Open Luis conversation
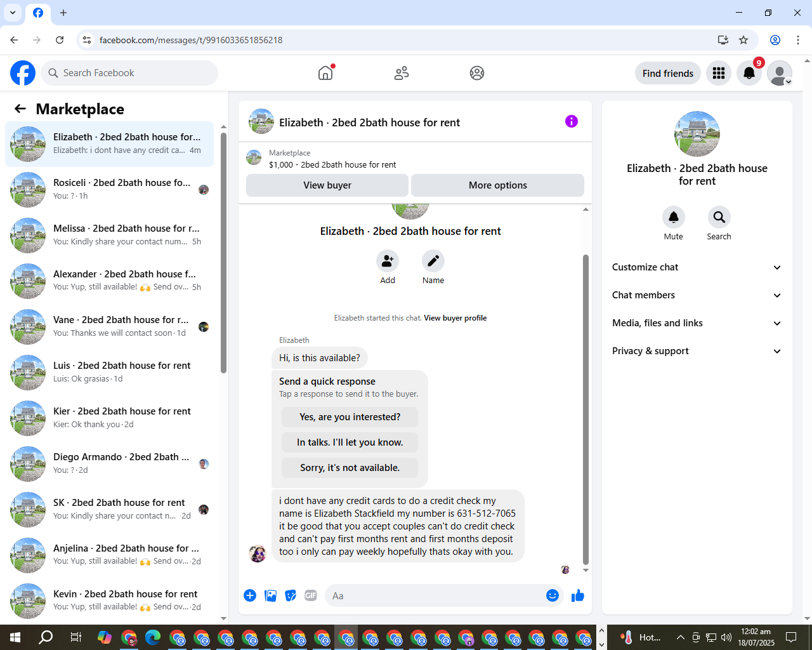This screenshot has height=650, width=812. [110, 373]
